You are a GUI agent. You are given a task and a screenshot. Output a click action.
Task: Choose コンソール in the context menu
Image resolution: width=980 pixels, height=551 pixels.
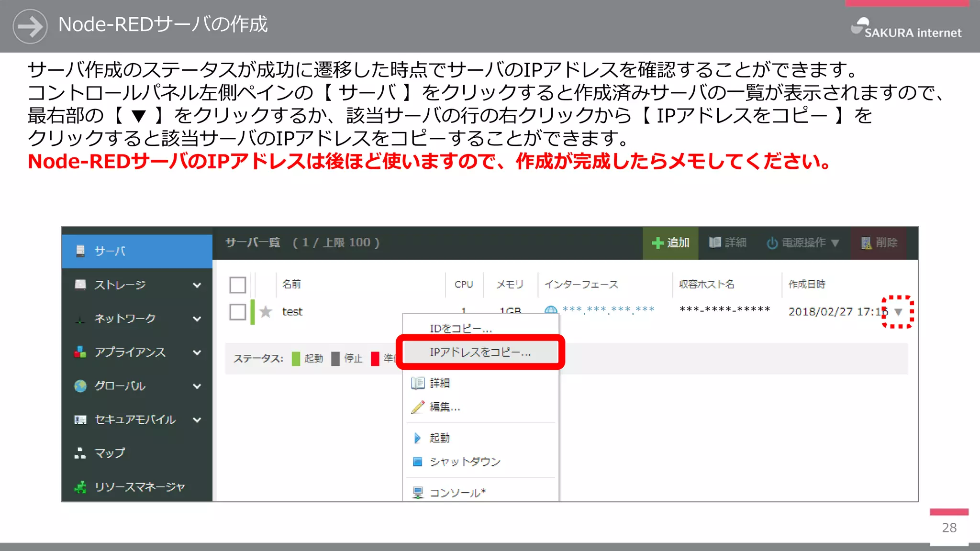point(480,493)
